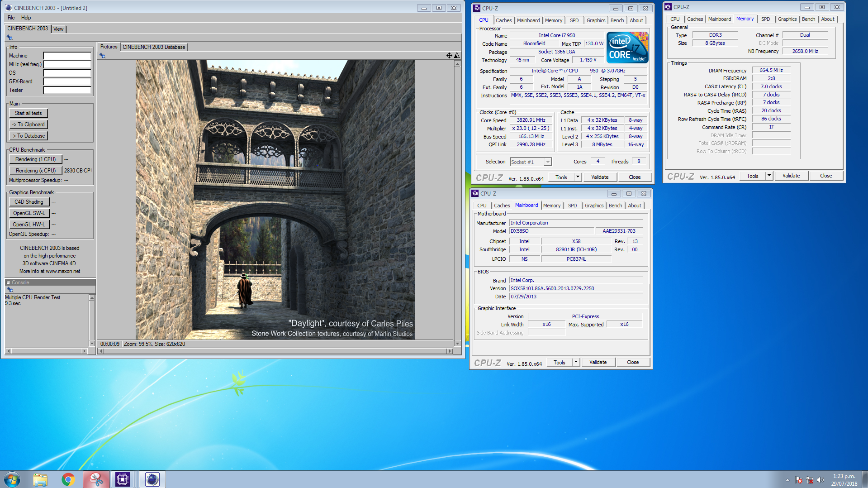
Task: Open the Help menu
Action: [26, 18]
